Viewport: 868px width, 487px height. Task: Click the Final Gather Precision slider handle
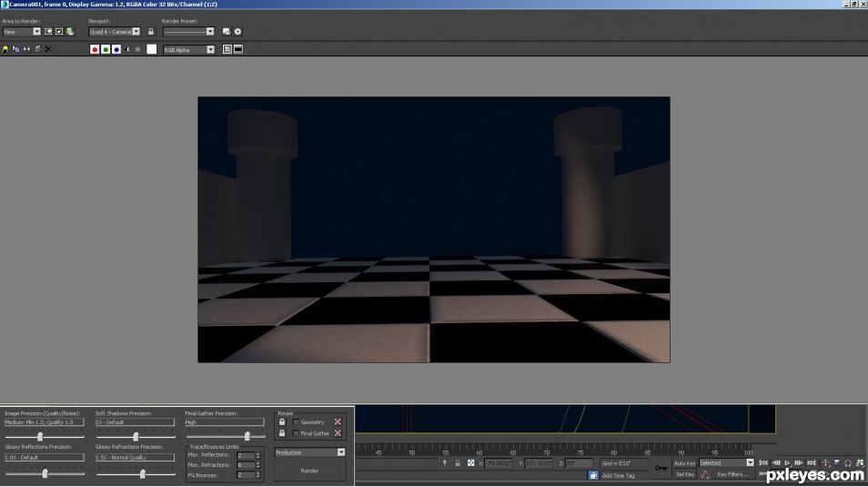pos(247,437)
